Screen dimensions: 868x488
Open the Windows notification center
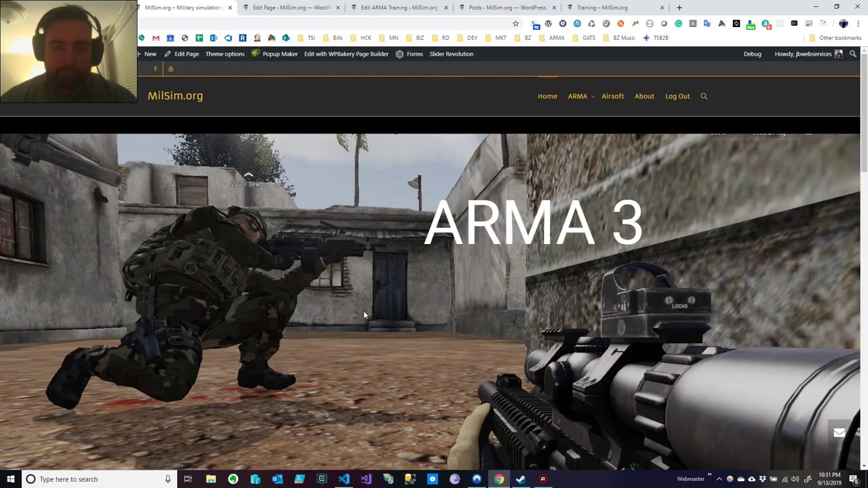(x=854, y=479)
